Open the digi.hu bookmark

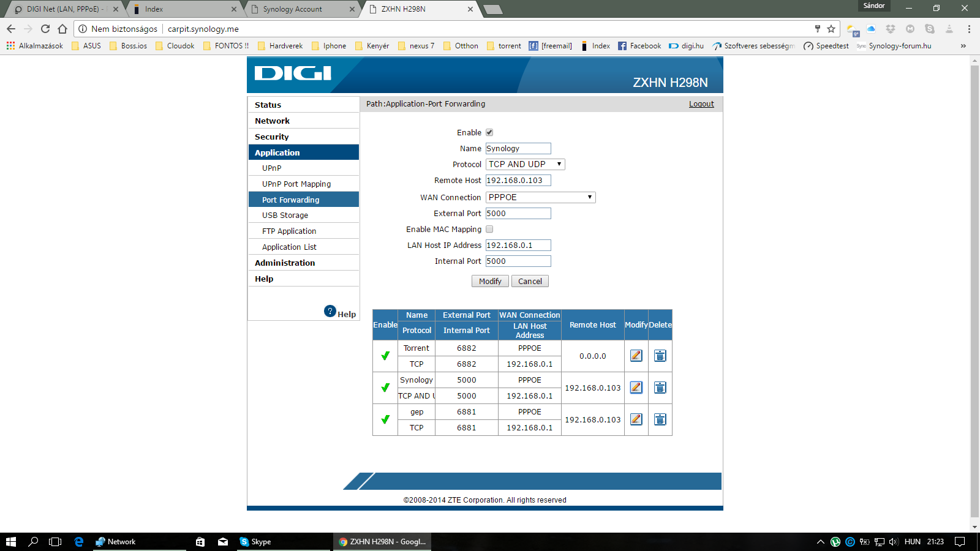pos(686,46)
